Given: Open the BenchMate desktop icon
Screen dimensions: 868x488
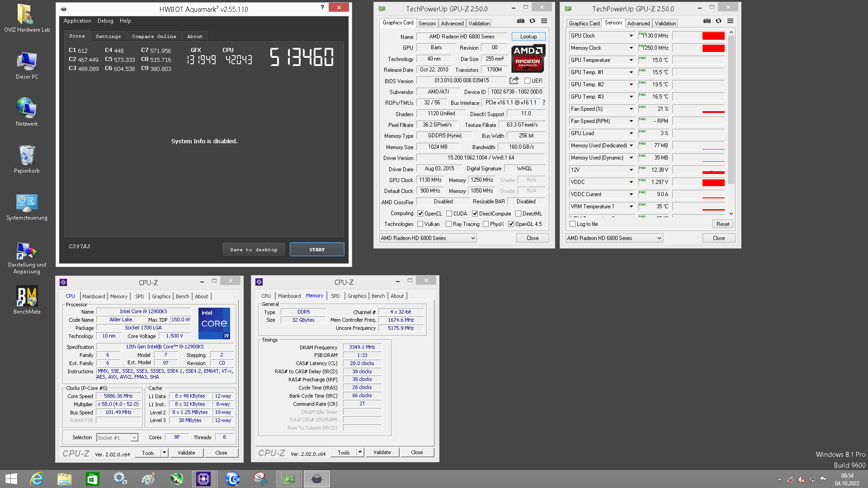Looking at the screenshot, I should (x=27, y=300).
